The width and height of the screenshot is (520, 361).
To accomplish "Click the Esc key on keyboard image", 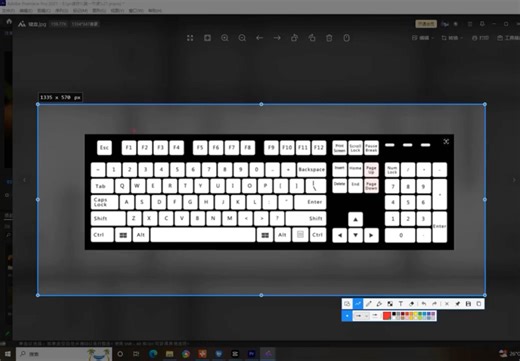I will point(104,148).
